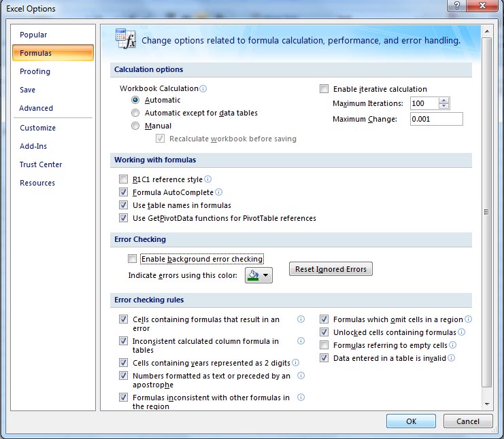The height and width of the screenshot is (439, 504).
Task: Uncheck Cells containing years as 2 digits
Action: tap(123, 363)
